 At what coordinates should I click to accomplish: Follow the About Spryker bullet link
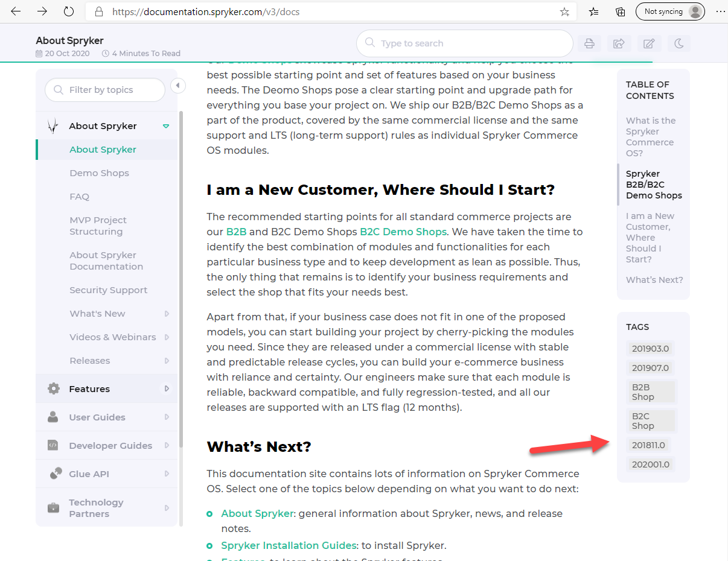click(x=257, y=513)
